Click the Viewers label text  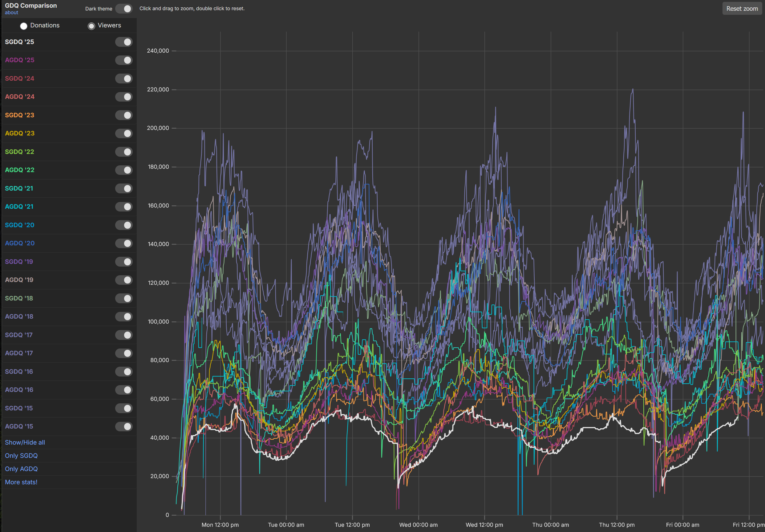pos(109,26)
